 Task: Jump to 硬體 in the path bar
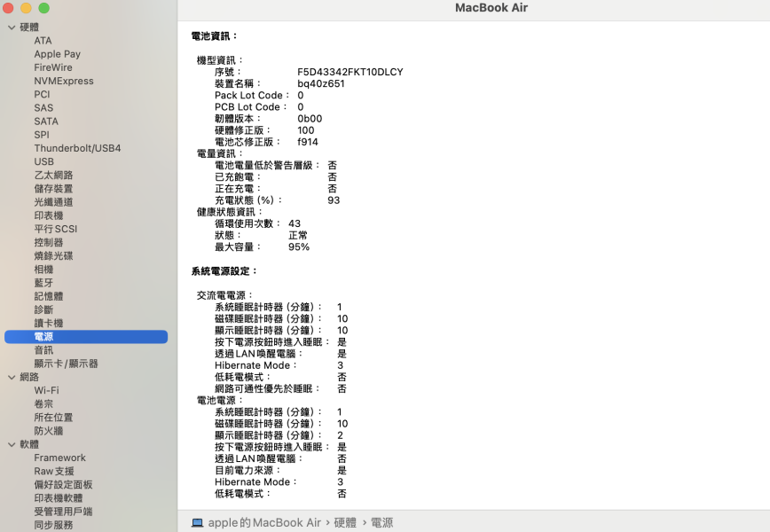click(x=345, y=522)
